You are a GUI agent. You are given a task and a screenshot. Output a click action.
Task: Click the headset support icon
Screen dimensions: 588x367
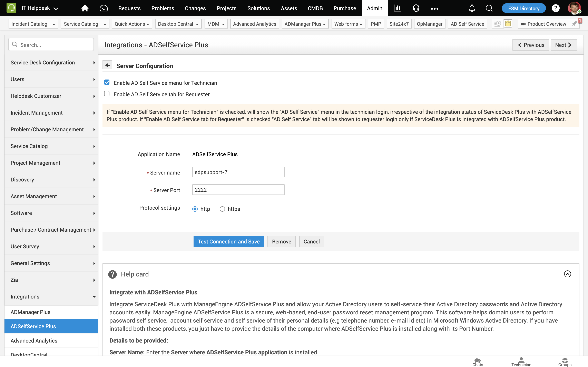(416, 8)
